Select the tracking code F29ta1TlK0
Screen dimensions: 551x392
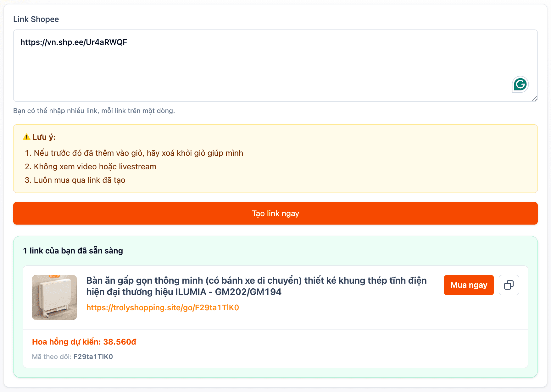tap(93, 357)
